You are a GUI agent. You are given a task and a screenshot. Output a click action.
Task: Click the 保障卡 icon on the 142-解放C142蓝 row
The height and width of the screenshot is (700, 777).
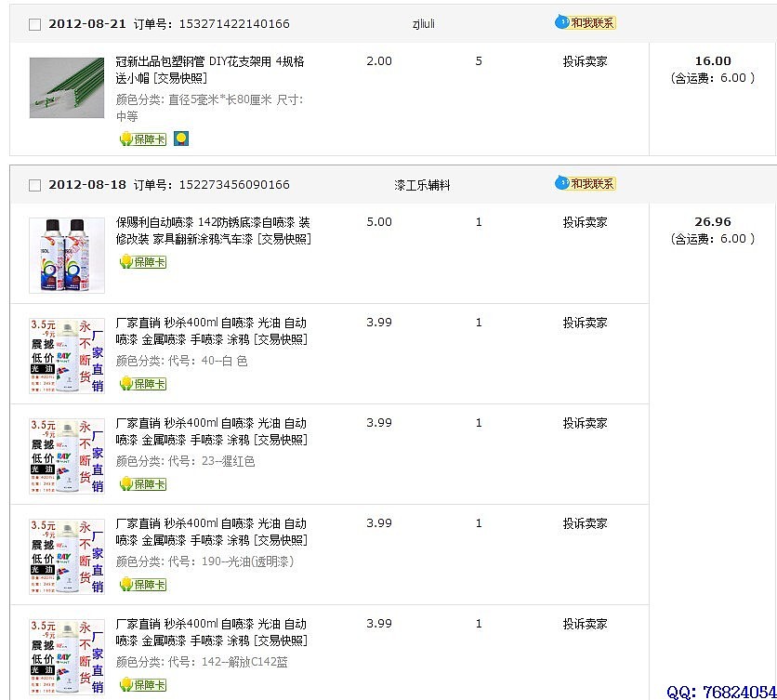(141, 685)
